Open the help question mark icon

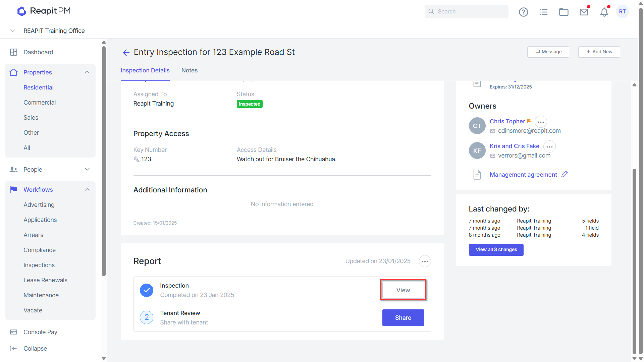tap(523, 12)
